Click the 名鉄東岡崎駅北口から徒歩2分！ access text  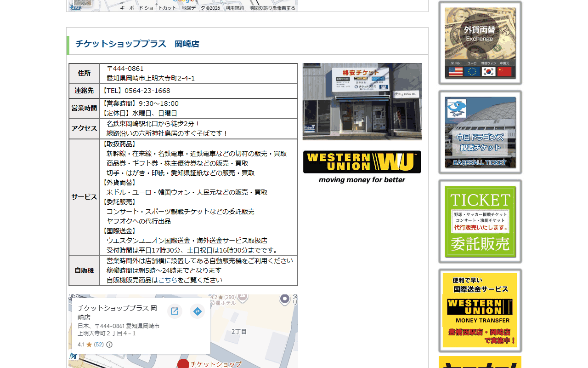tap(153, 124)
